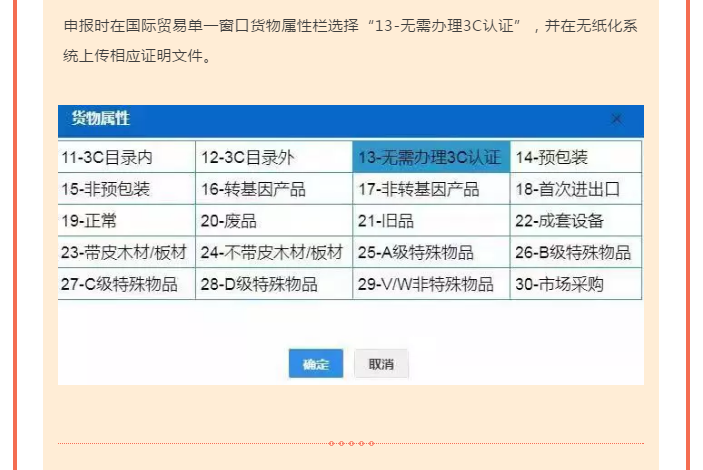Select 23-带皮木材/板材 cell
The width and height of the screenshot is (703, 470).
point(126,252)
